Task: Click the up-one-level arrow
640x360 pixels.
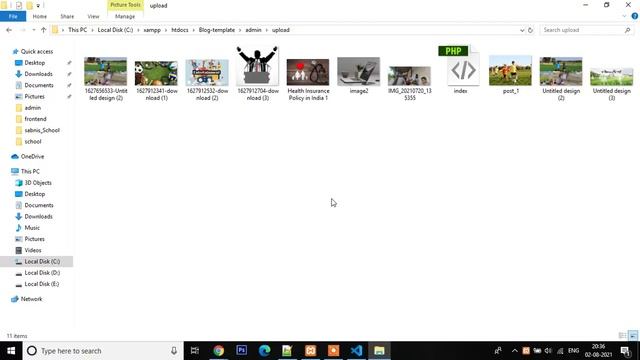Action: 43,30
